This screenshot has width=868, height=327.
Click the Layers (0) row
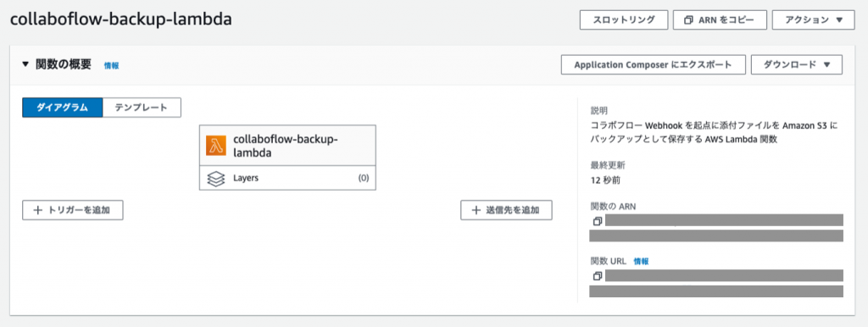coord(287,178)
